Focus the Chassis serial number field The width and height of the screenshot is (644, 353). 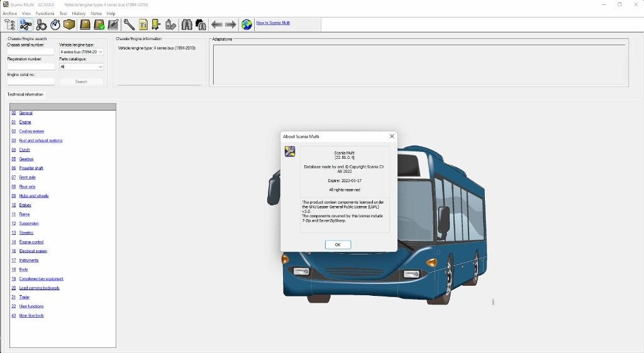pos(31,52)
